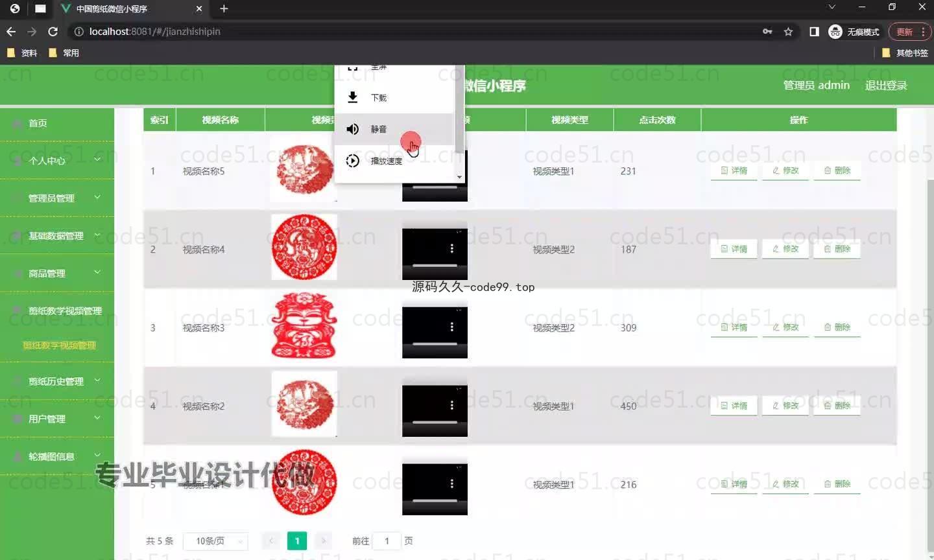Click 删除 for 视频名称3
The height and width of the screenshot is (560, 934).
click(837, 327)
